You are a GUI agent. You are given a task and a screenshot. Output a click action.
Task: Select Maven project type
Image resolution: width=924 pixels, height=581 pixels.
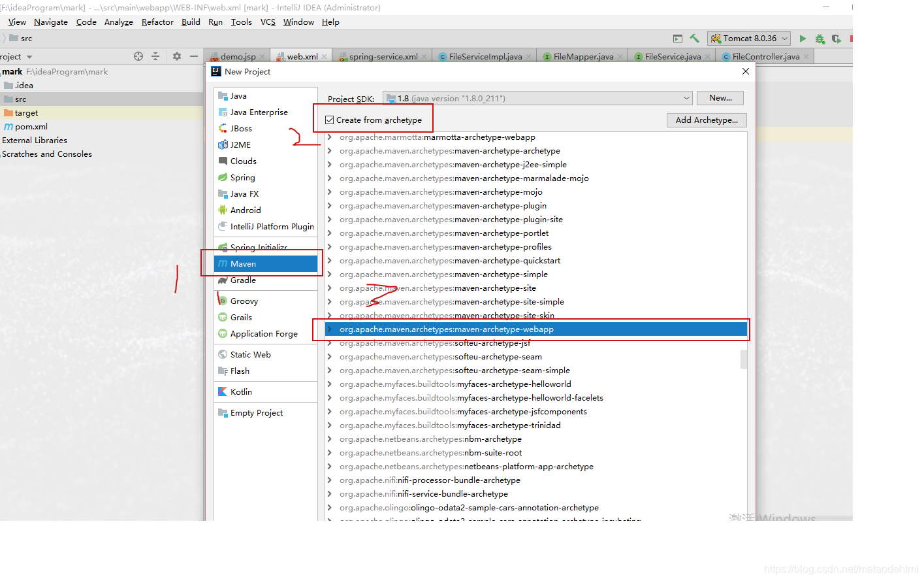(x=266, y=264)
